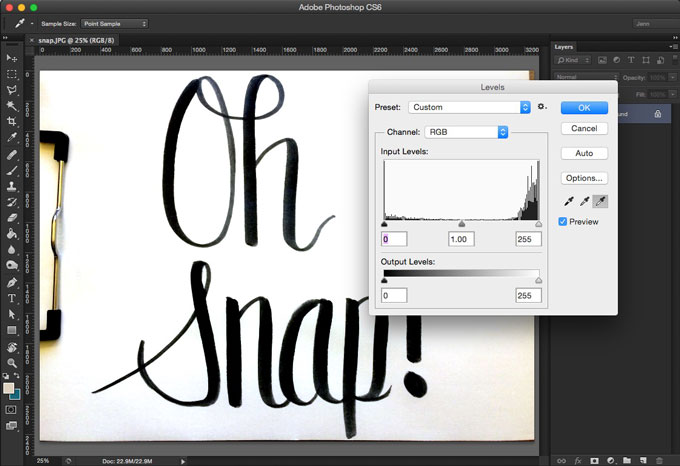Viewport: 680px width, 466px height.
Task: Open the Sample Size dropdown
Action: click(x=115, y=24)
